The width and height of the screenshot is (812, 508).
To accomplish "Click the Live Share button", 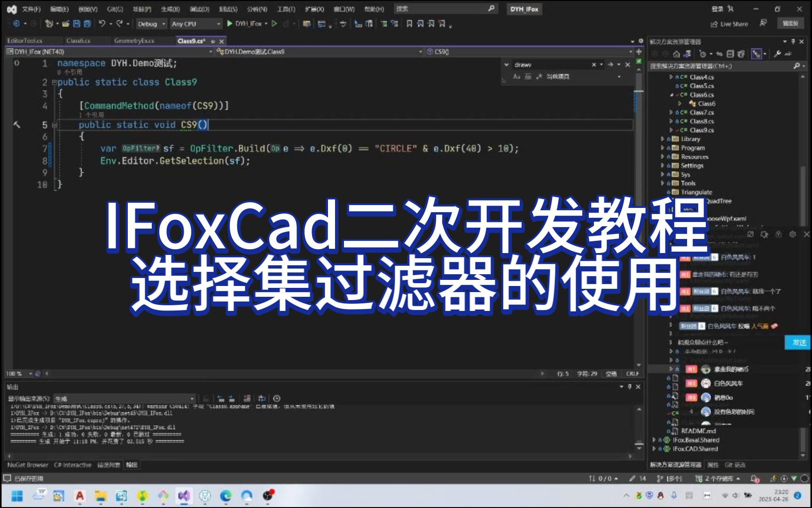I will tap(729, 24).
